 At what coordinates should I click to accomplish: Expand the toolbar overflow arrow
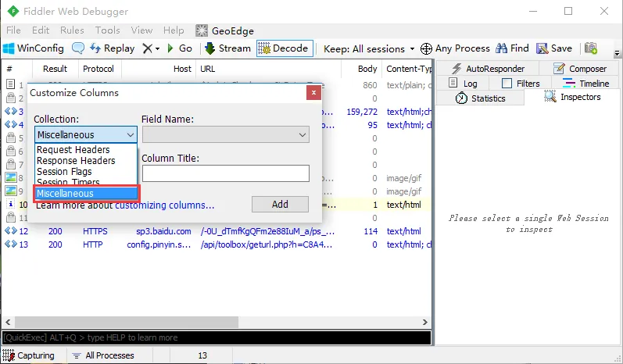617,52
